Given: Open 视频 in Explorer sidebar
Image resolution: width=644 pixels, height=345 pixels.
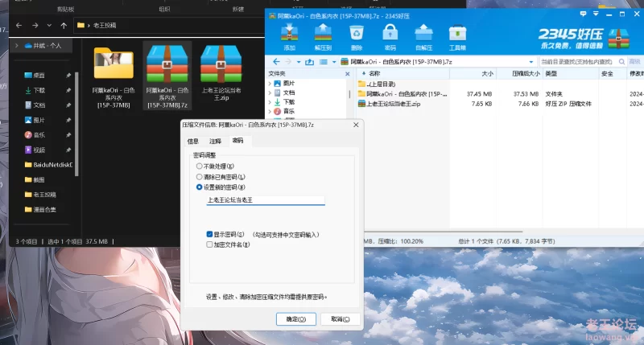Looking at the screenshot, I should click(39, 150).
